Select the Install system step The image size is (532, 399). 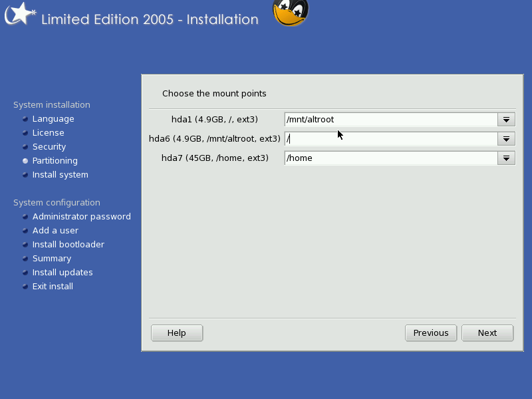(x=61, y=174)
